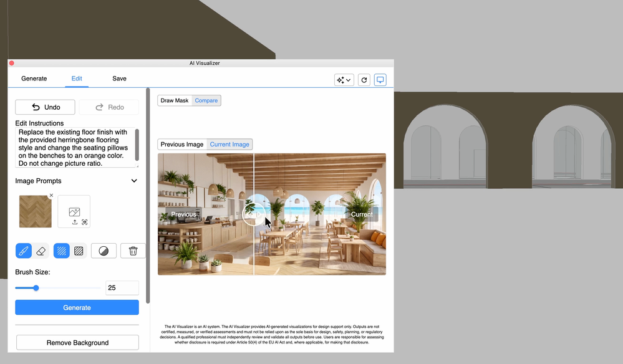Select the brush mask tool
The width and height of the screenshot is (623, 364).
point(24,251)
